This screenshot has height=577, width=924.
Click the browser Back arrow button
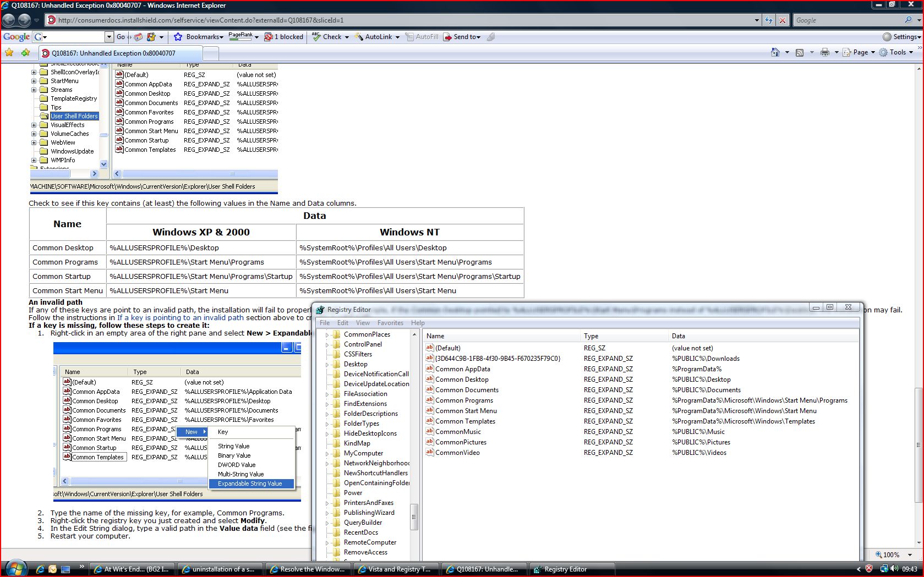point(8,20)
